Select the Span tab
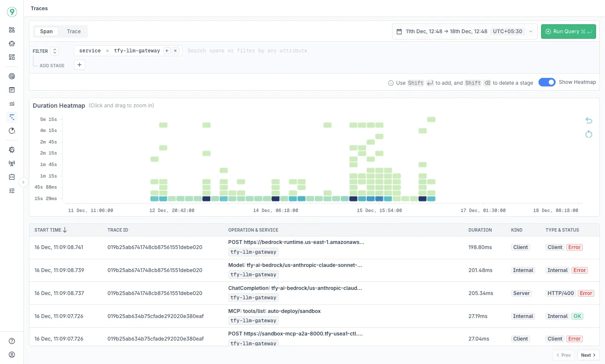 [x=46, y=31]
